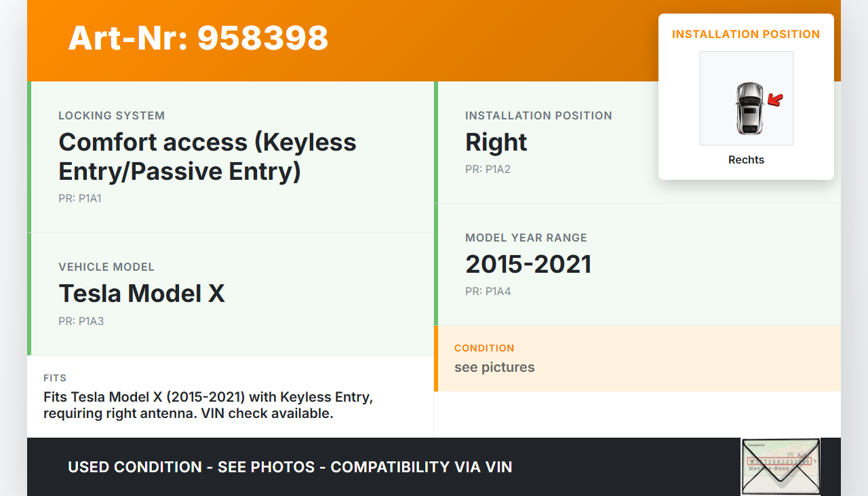Click the PR: P1A3 code
868x496 pixels.
click(x=81, y=321)
